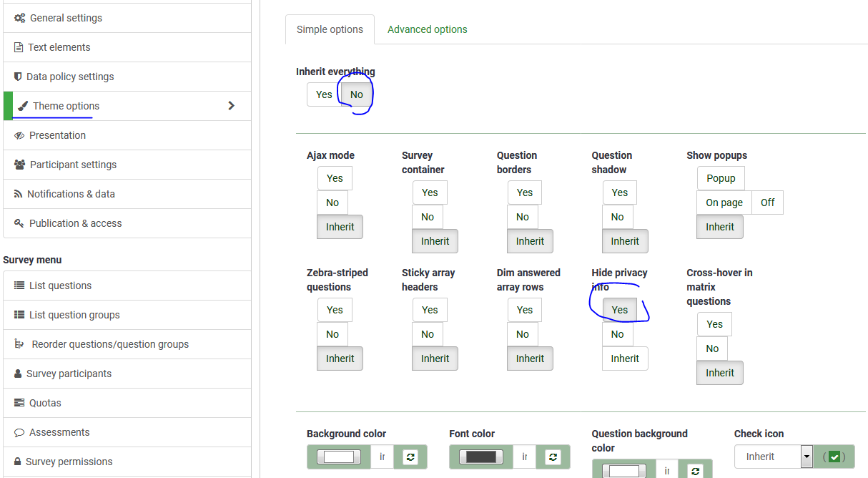Viewport: 868px width, 478px height.
Task: Click the General settings gears icon
Action: (20, 18)
